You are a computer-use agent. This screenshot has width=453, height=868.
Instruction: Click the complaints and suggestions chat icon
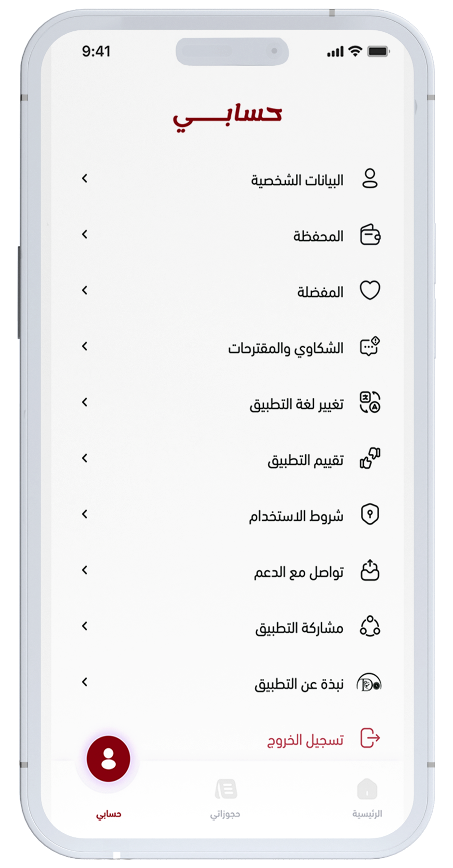coord(370,347)
